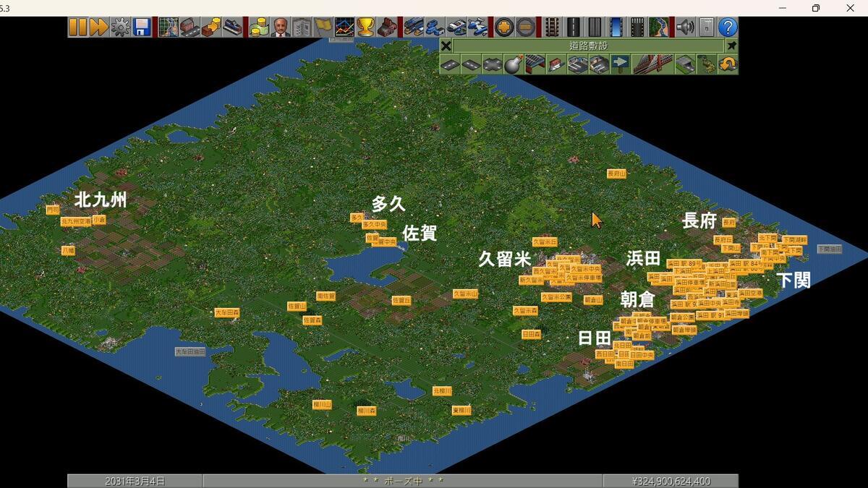Select build road Y-direction tool
The image size is (868, 488).
[x=471, y=64]
